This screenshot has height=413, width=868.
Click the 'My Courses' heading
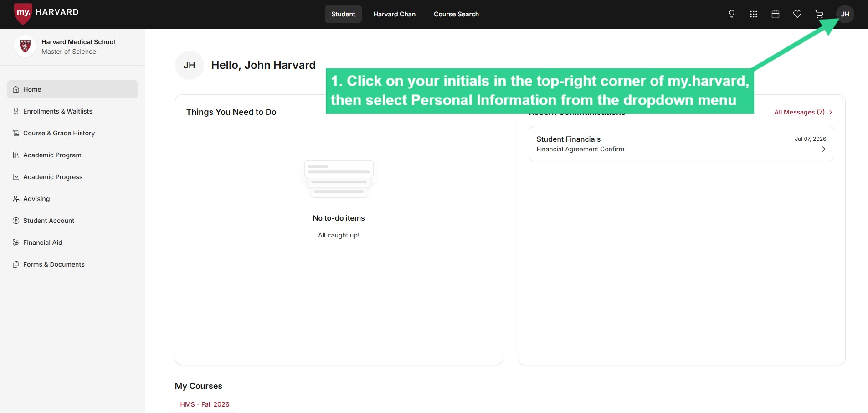(x=199, y=386)
